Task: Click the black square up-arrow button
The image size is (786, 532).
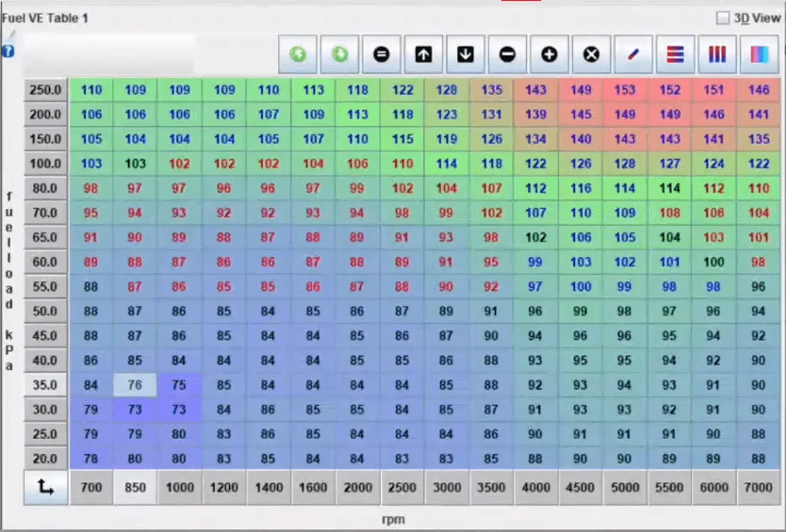Action: pos(423,54)
